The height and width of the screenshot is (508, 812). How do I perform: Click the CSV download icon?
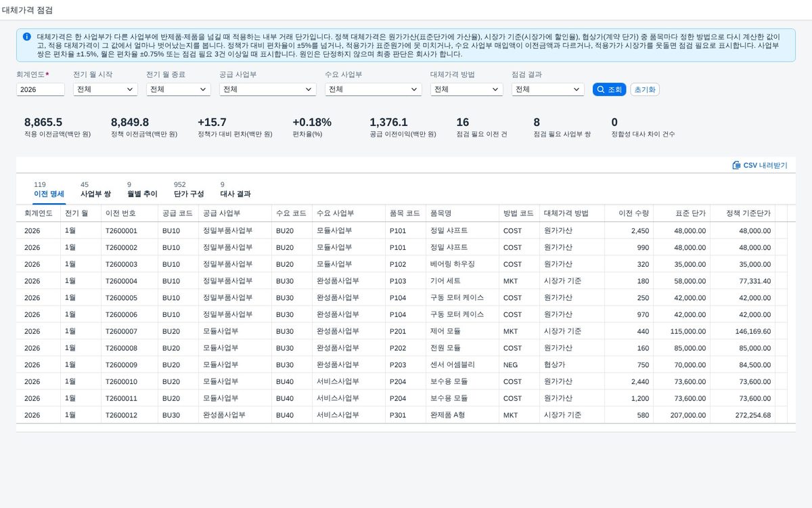click(x=736, y=165)
